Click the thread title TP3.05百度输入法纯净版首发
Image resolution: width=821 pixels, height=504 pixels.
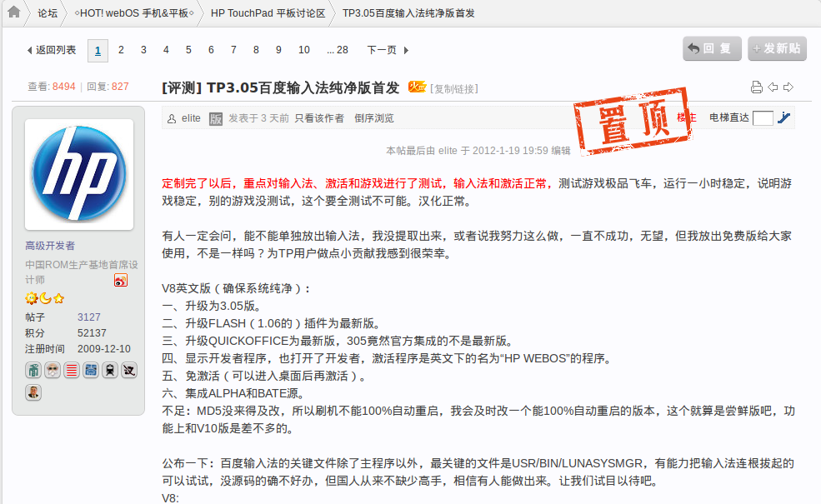[x=303, y=87]
